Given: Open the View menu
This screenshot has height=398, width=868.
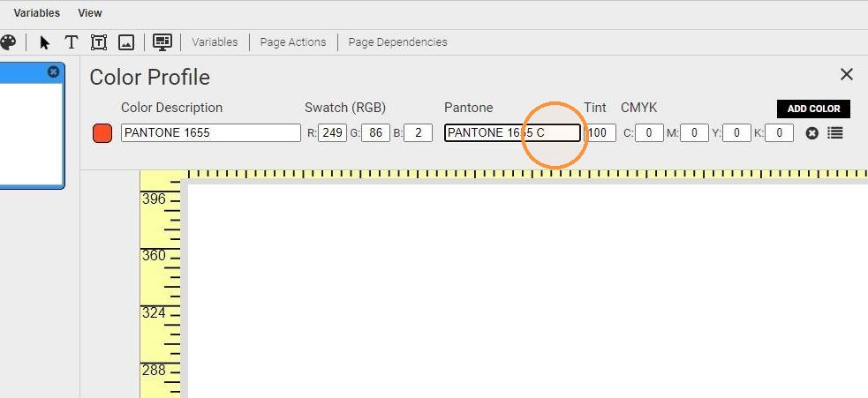Looking at the screenshot, I should click(x=90, y=12).
